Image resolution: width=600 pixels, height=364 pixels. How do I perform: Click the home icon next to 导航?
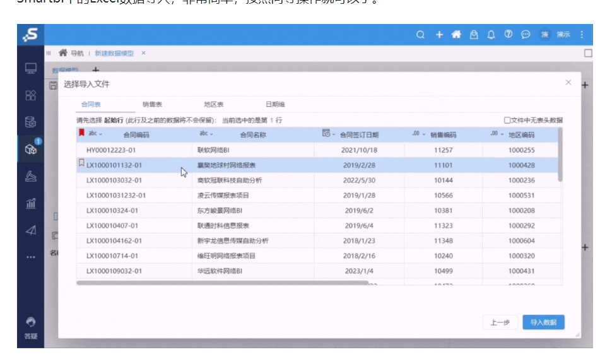[63, 53]
